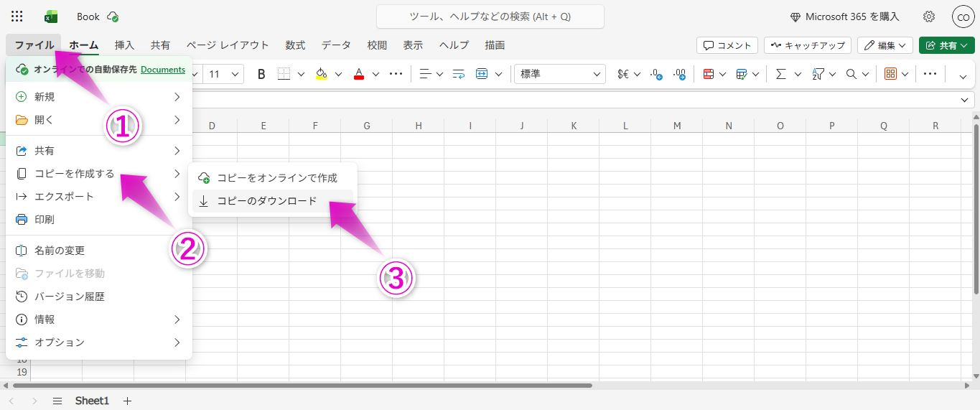
Task: Choose エクスポート in the File menu
Action: [64, 197]
